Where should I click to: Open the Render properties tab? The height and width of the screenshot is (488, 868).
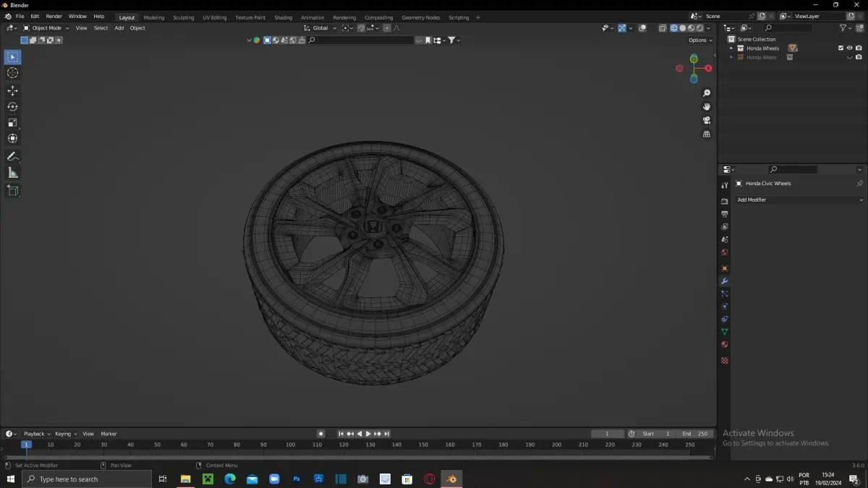(x=724, y=201)
